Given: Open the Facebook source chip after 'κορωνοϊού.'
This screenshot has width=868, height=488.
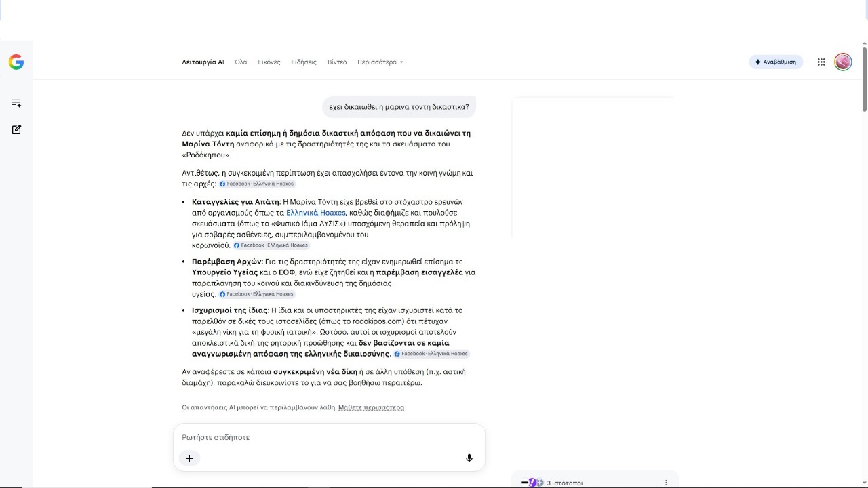Looking at the screenshot, I should pos(271,245).
